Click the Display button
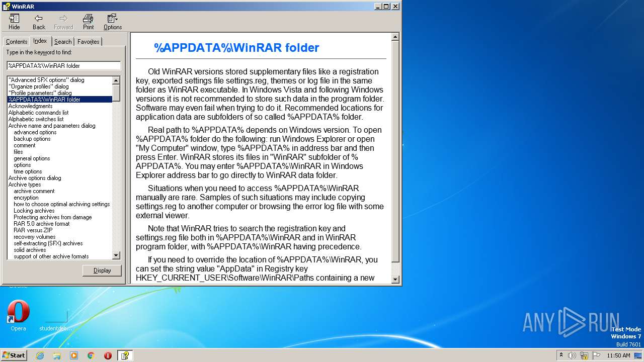The width and height of the screenshot is (644, 362). point(102,270)
